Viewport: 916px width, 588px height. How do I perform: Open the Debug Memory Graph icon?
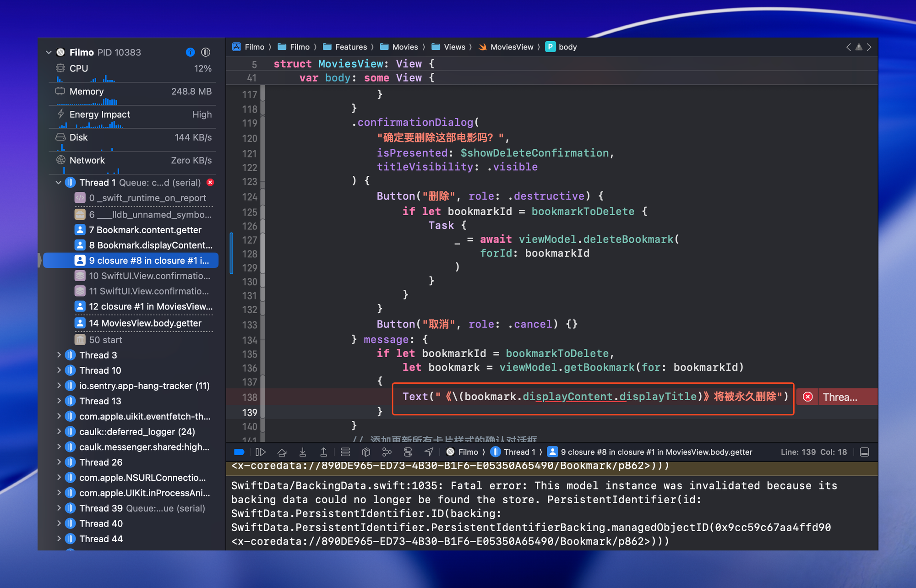tap(387, 452)
